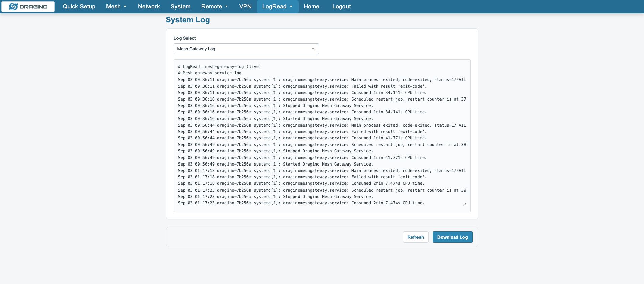Open the Mesh Gateway Log select box
This screenshot has width=644, height=284.
pos(246,49)
